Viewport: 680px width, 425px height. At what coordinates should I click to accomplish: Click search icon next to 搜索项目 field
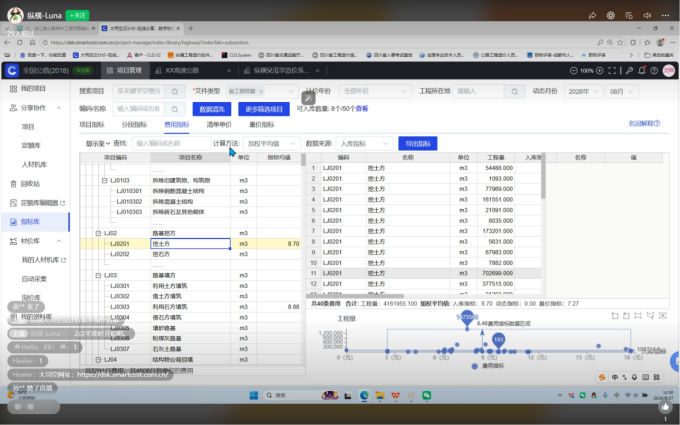point(175,92)
